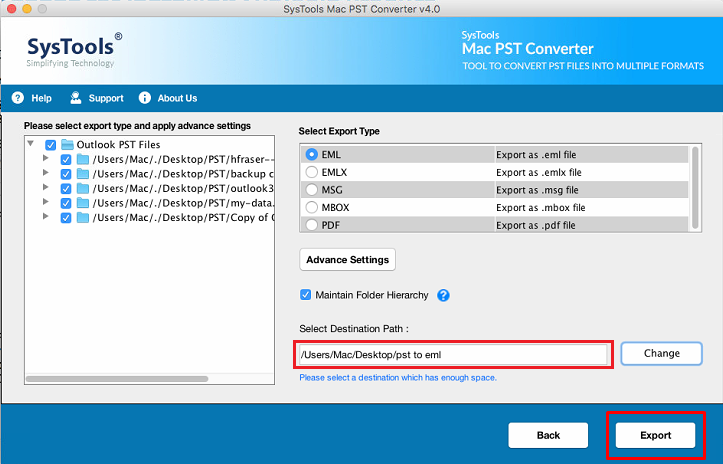
Task: Click the Help question mark icon
Action: [18, 98]
